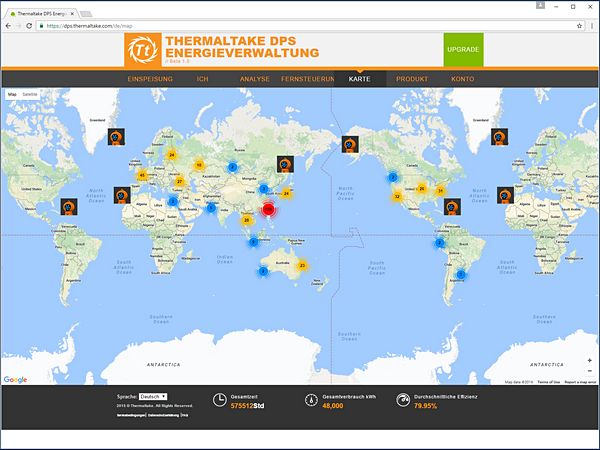
Task: Click the blue cluster west of India
Action: click(x=211, y=208)
